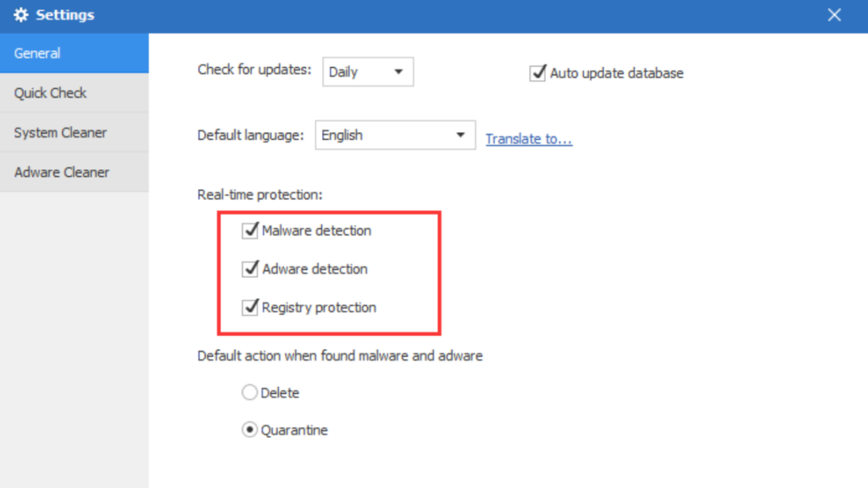The width and height of the screenshot is (868, 488).
Task: Choose the Quarantine default action
Action: (x=250, y=430)
